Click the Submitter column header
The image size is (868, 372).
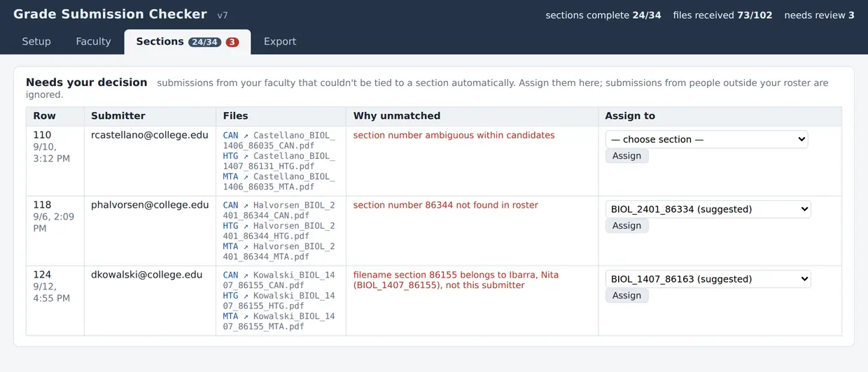point(150,116)
